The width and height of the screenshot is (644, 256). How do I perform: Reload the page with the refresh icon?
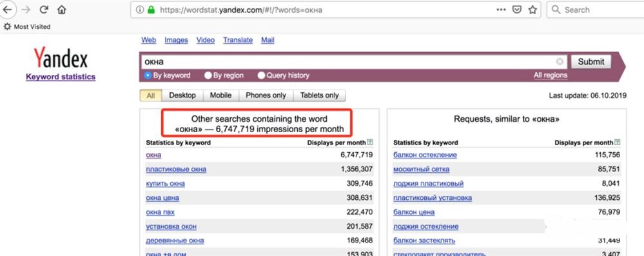44,10
